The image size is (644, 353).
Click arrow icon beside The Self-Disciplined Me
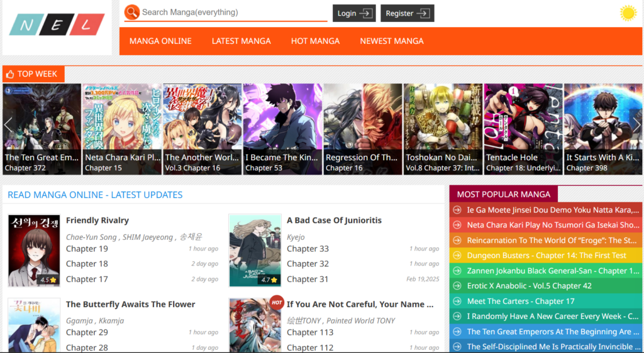click(457, 347)
